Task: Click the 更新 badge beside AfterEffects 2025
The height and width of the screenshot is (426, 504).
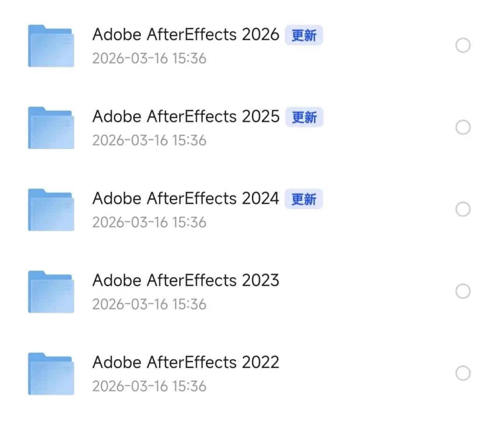Action: [x=304, y=117]
